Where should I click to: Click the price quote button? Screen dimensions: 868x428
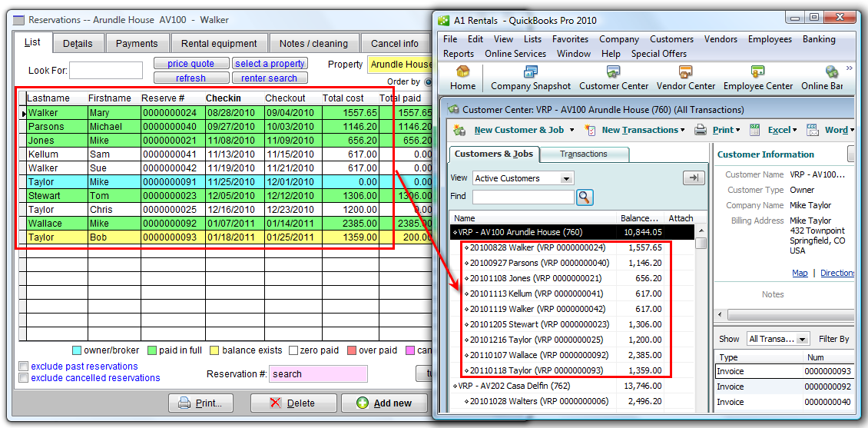[191, 64]
